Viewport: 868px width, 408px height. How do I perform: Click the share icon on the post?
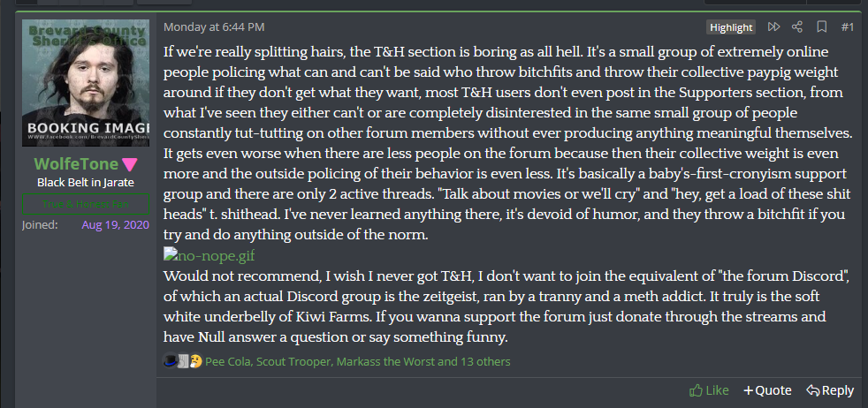pyautogui.click(x=797, y=27)
